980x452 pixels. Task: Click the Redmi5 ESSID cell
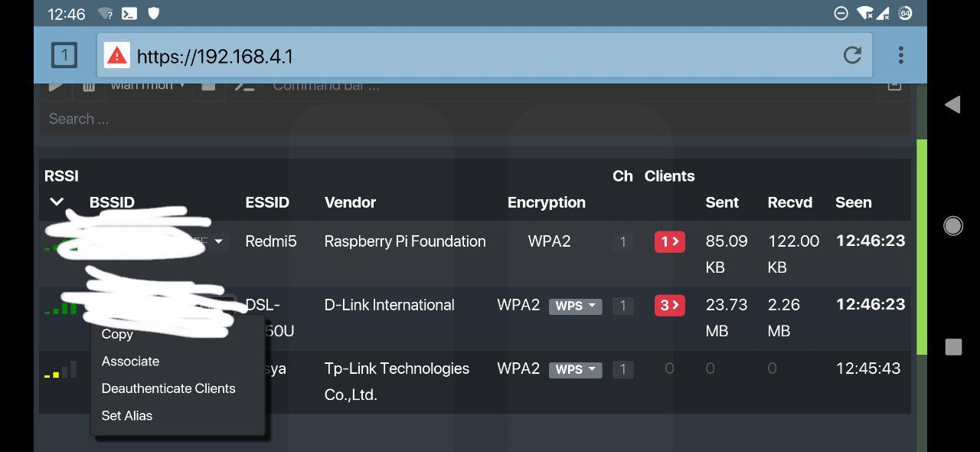point(271,241)
